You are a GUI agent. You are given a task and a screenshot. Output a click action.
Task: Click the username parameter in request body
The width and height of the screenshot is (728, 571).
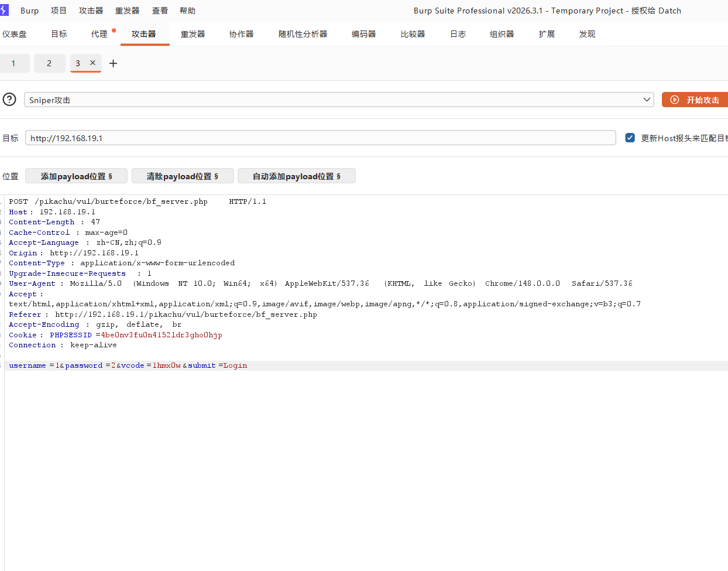(28, 365)
